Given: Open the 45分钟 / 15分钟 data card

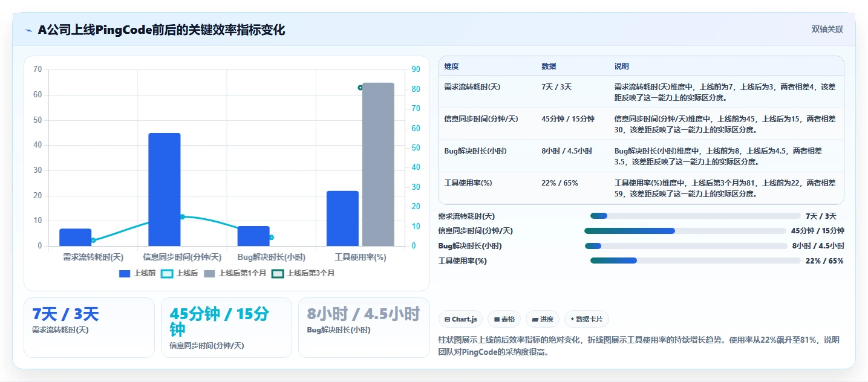Looking at the screenshot, I should [226, 328].
